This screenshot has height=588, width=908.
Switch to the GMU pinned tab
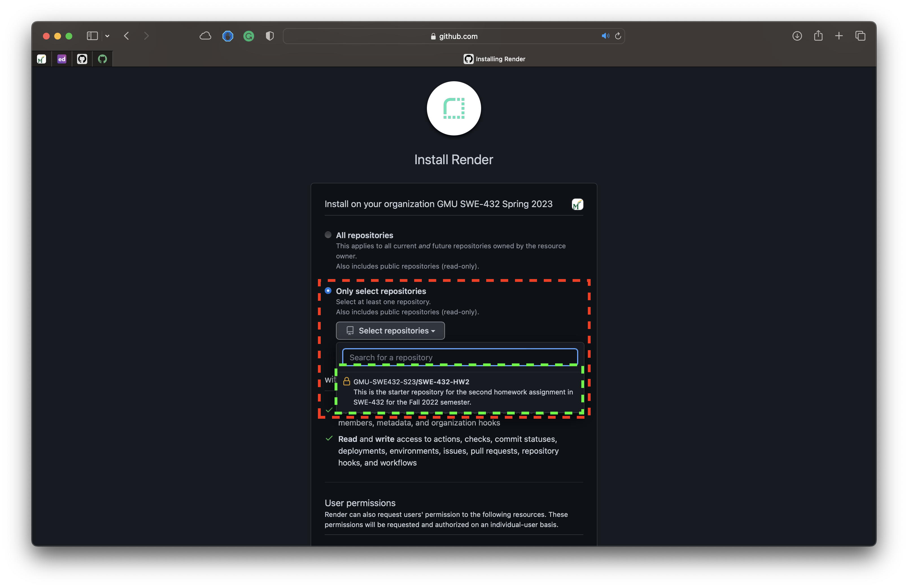pos(41,59)
